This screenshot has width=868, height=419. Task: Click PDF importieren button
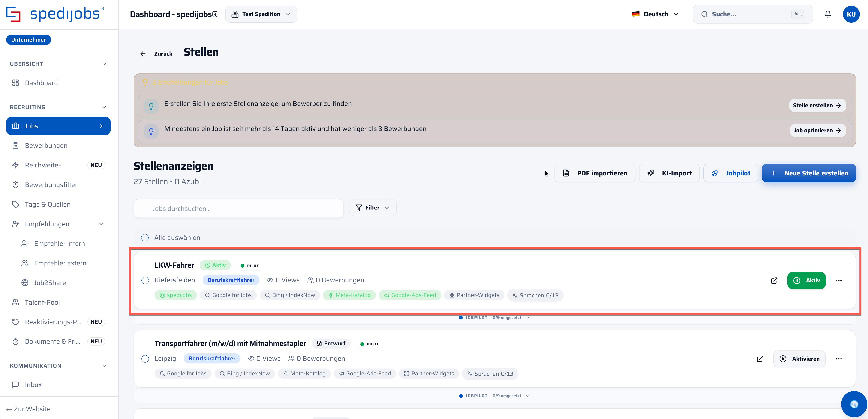(x=595, y=173)
